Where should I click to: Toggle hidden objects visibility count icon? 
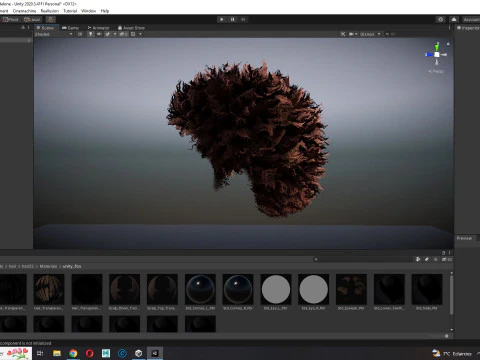[x=123, y=34]
